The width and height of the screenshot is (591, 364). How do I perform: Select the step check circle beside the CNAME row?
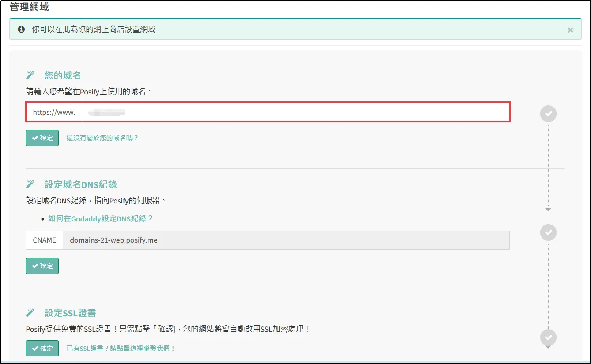pos(548,232)
